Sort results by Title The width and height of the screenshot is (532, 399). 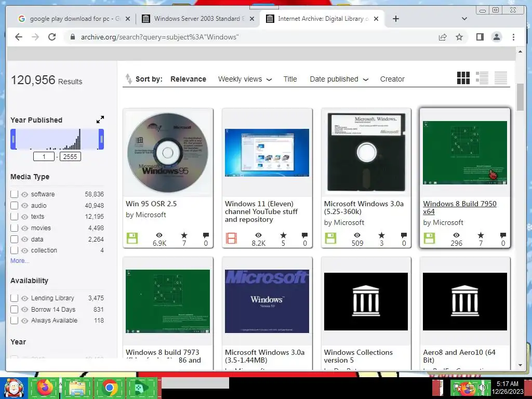point(290,79)
